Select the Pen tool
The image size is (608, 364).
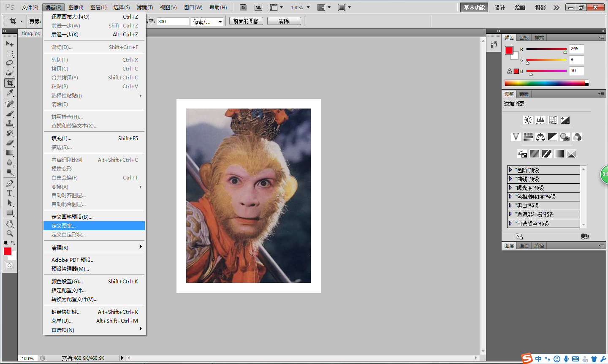(x=10, y=183)
